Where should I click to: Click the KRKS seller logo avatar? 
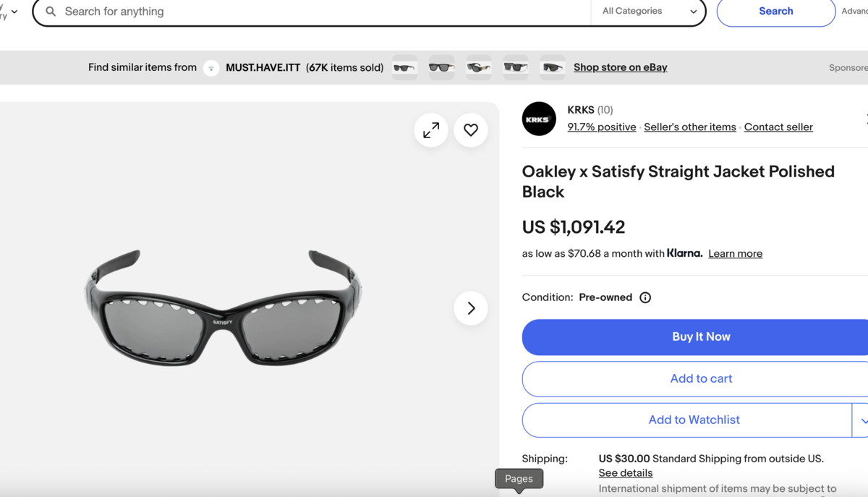pyautogui.click(x=539, y=119)
